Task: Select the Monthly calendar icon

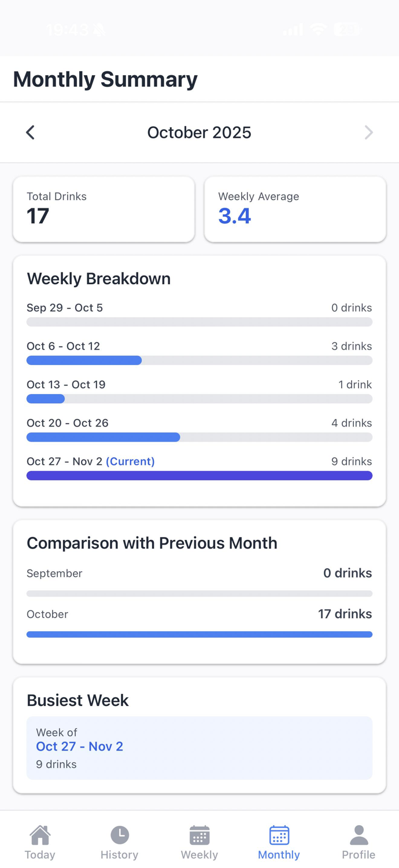Action: click(x=279, y=834)
